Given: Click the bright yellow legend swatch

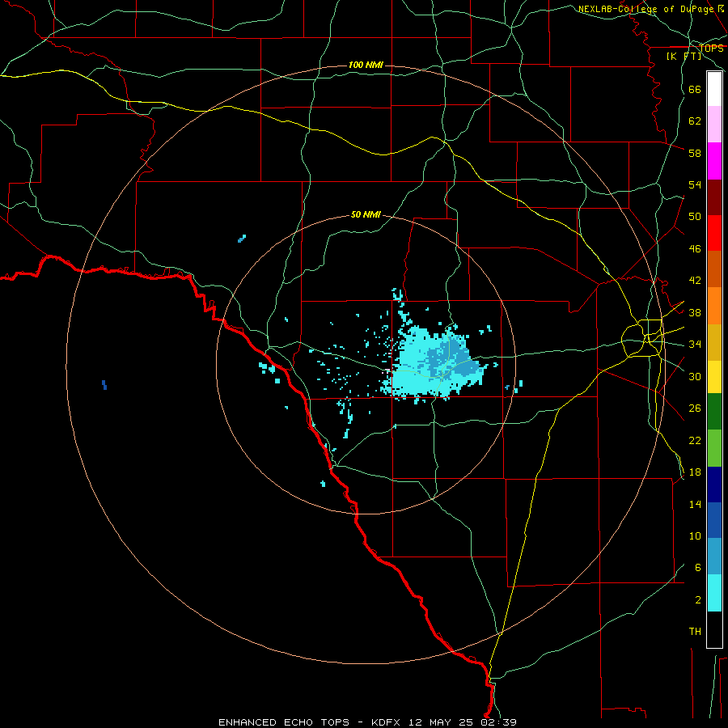Looking at the screenshot, I should tap(714, 377).
